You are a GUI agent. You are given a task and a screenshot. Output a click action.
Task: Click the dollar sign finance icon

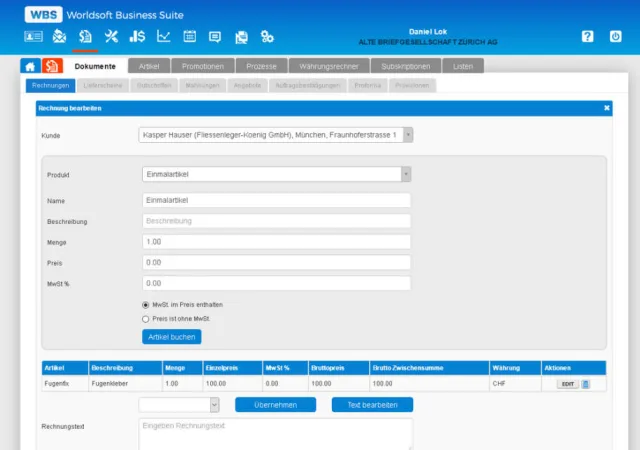click(137, 37)
